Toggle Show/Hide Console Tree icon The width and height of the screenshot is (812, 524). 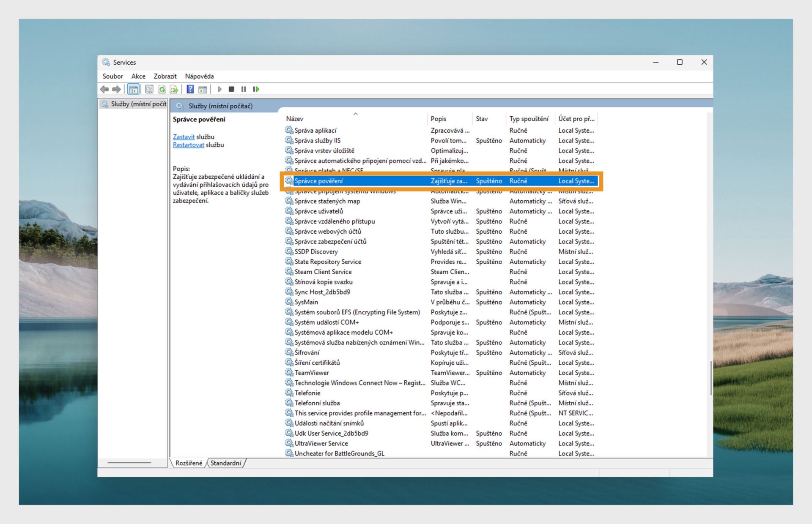pos(133,89)
